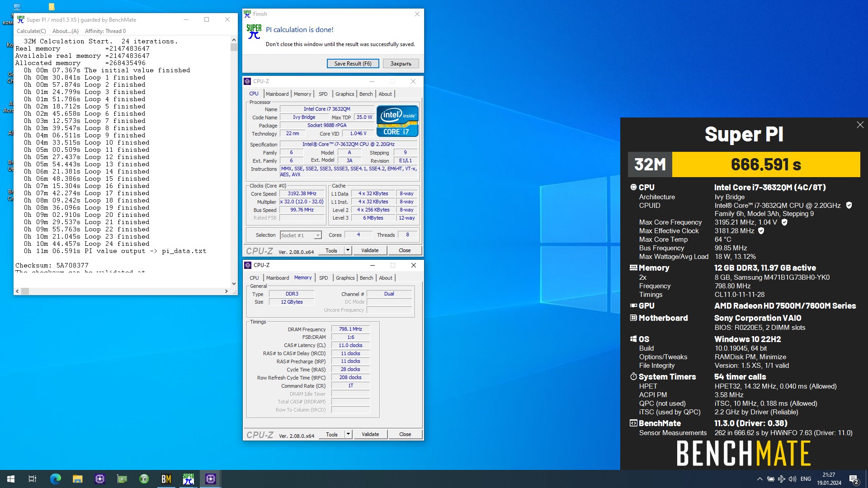The image size is (868, 488).
Task: Click the large Super PI logo in Finish dialog
Action: 254,32
